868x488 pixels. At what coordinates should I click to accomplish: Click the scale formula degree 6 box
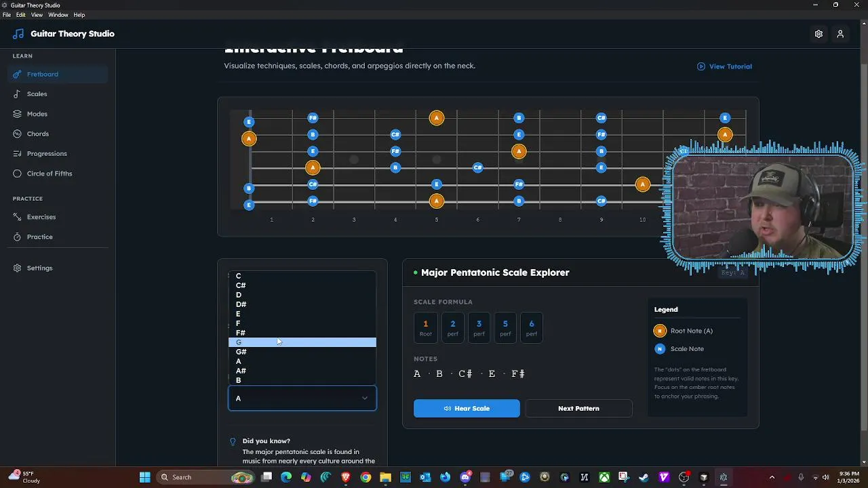pos(532,327)
